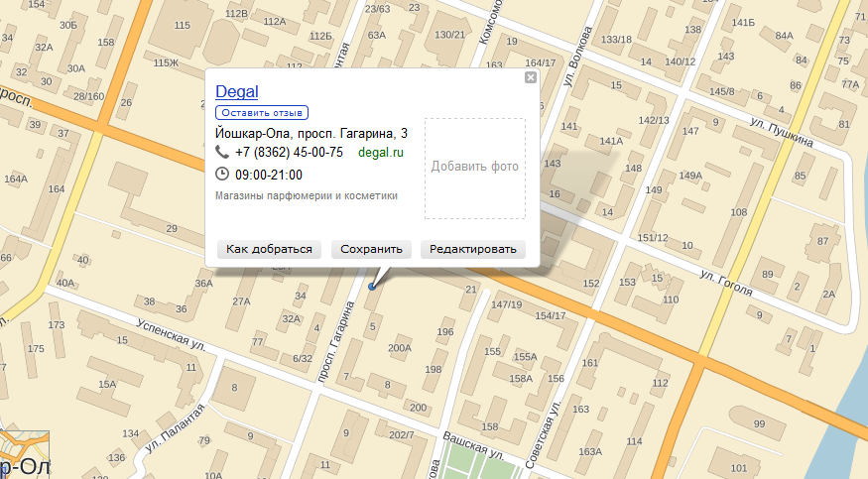Click building number 142/13
The width and height of the screenshot is (868, 479).
pyautogui.click(x=654, y=120)
